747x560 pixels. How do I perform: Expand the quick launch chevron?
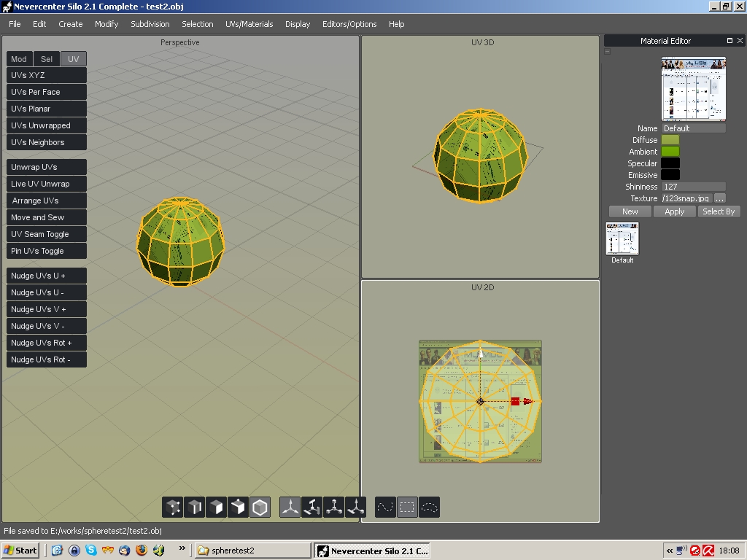click(182, 548)
